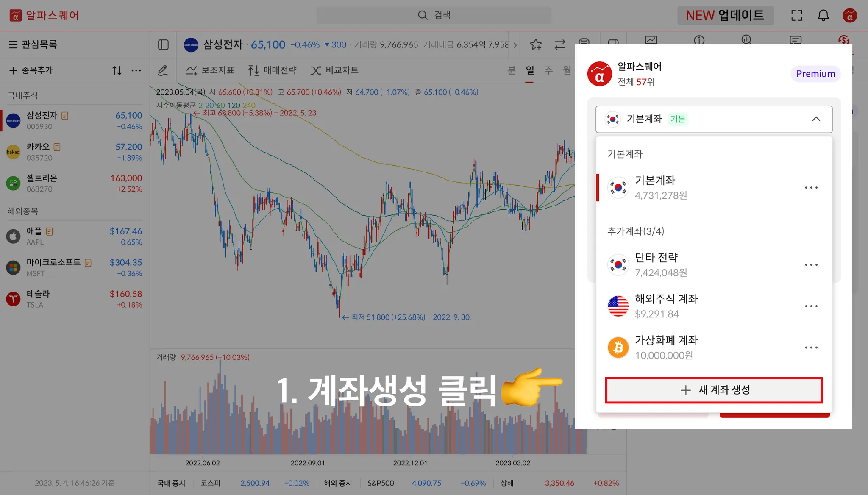This screenshot has width=868, height=495.
Task: Switch the chart to 주 weekly tab
Action: 548,70
